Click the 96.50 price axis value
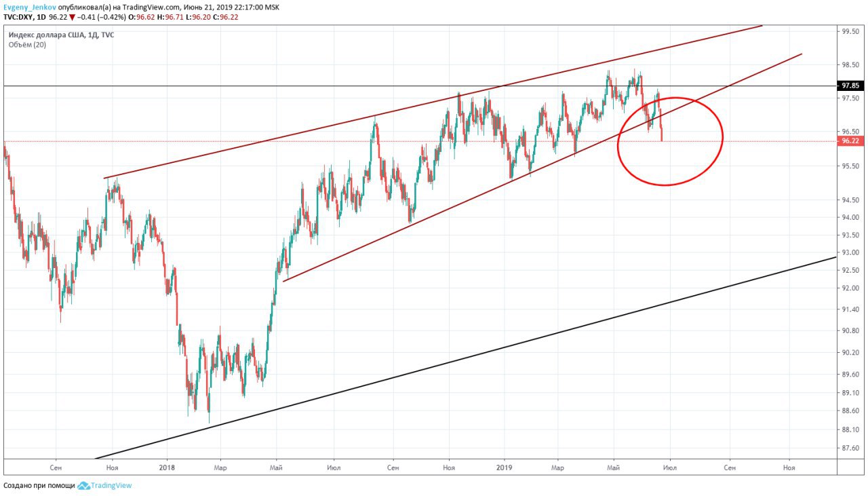Viewport: 868px width, 496px height. tap(851, 132)
